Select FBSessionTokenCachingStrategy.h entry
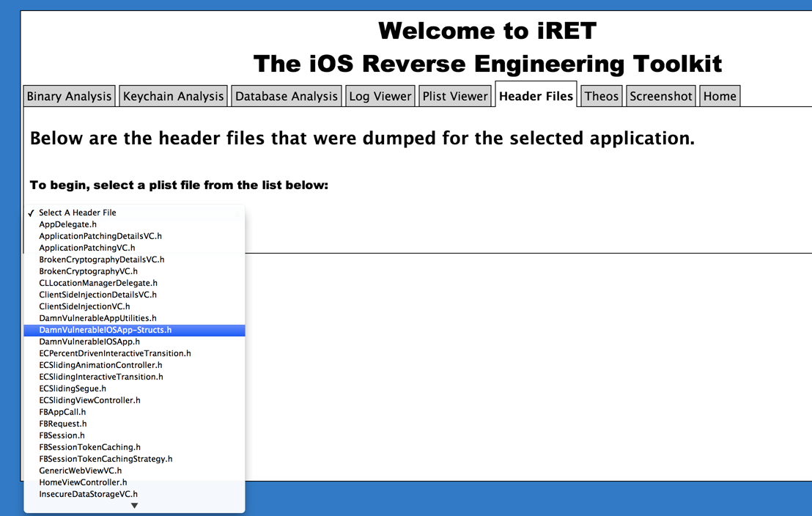Viewport: 812px width, 516px height. pos(106,459)
